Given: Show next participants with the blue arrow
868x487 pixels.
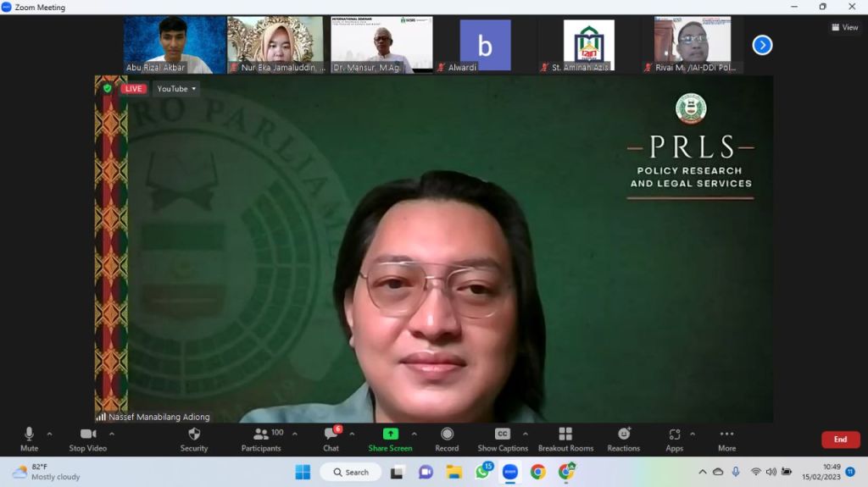Looking at the screenshot, I should 762,45.
